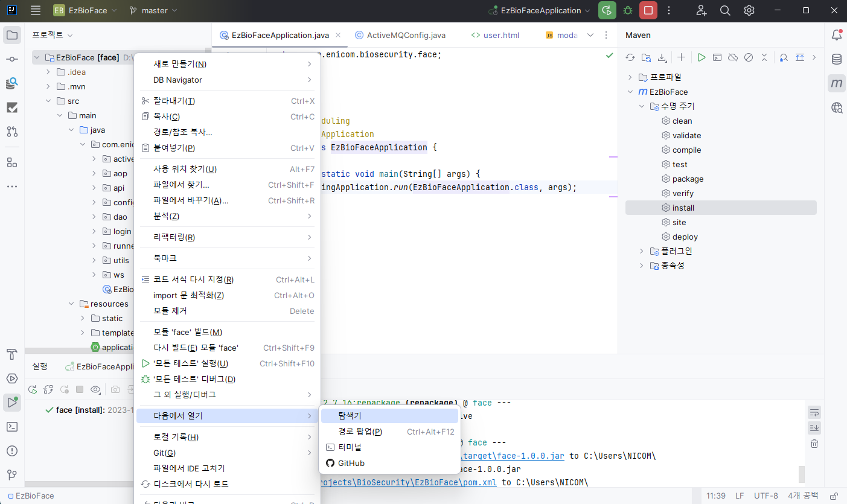This screenshot has height=504, width=847.
Task: Click UTF-8 encoding in status bar
Action: coord(765,496)
